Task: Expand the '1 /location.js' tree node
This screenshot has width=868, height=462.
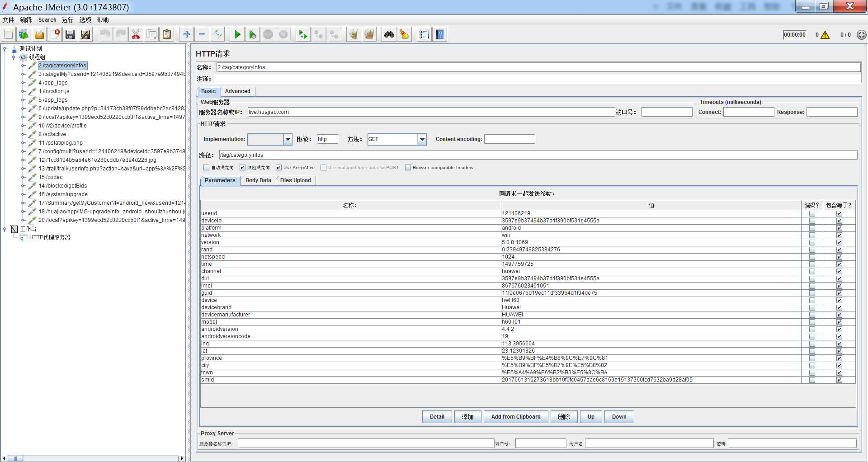Action: 23,91
